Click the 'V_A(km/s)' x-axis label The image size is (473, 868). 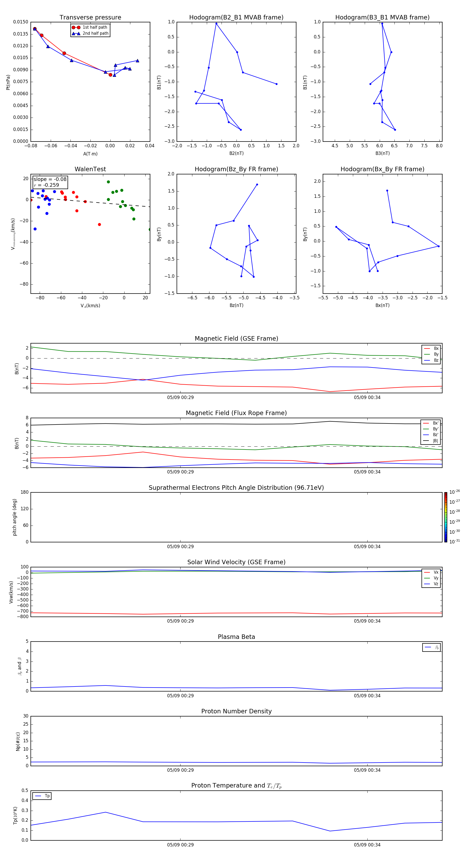click(90, 306)
